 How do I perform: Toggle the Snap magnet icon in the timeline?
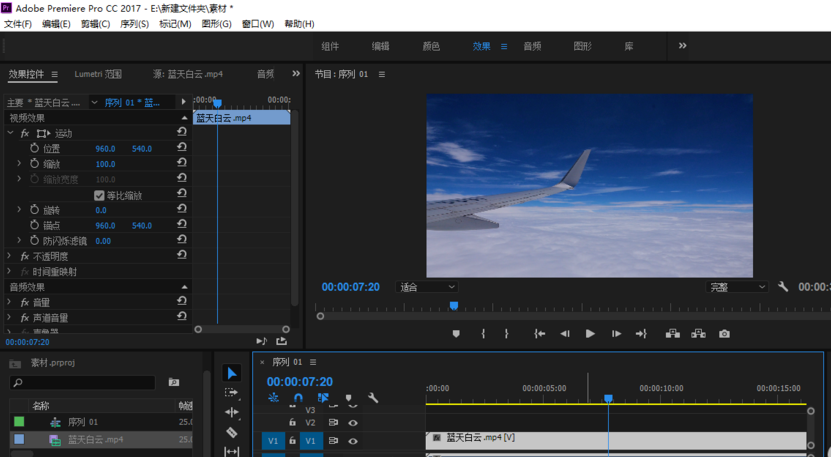pos(298,398)
